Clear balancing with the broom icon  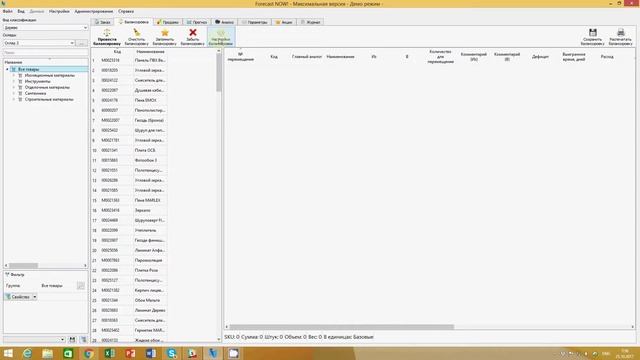[x=136, y=37]
